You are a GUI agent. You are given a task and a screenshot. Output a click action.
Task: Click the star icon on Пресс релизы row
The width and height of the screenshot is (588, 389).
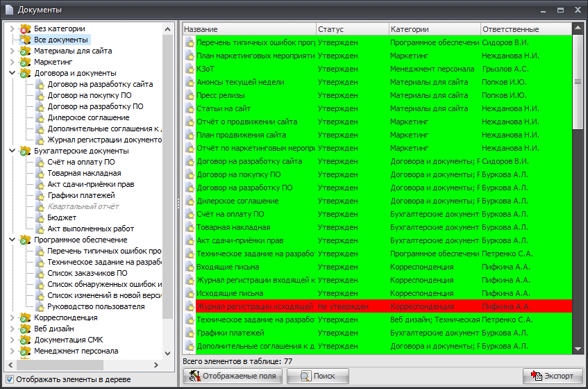pos(190,95)
